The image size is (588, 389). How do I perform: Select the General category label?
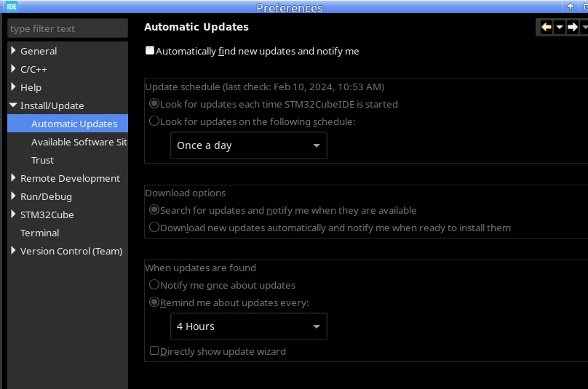click(x=39, y=52)
